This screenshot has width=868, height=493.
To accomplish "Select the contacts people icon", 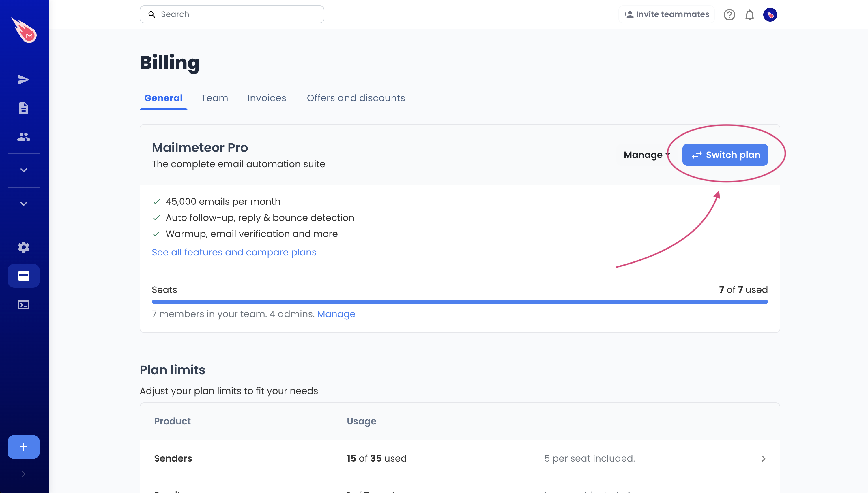I will pos(23,136).
